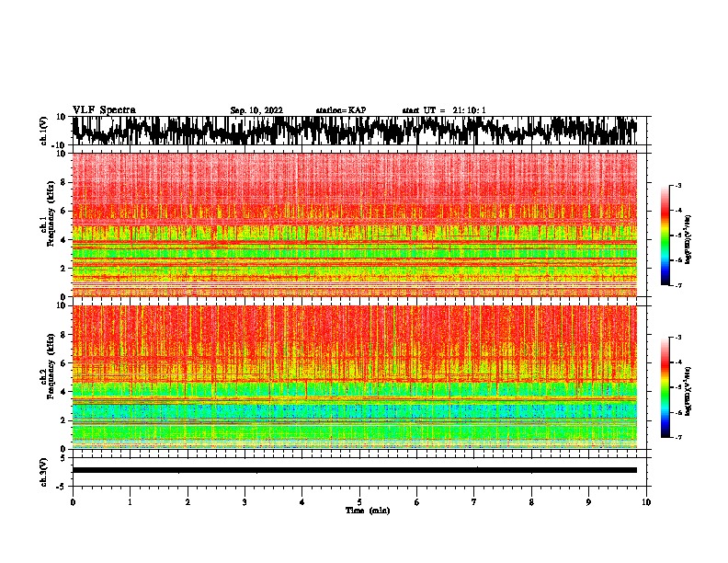Click time axis tick label '1'
Image resolution: width=728 pixels, height=563 pixels.
coord(130,502)
